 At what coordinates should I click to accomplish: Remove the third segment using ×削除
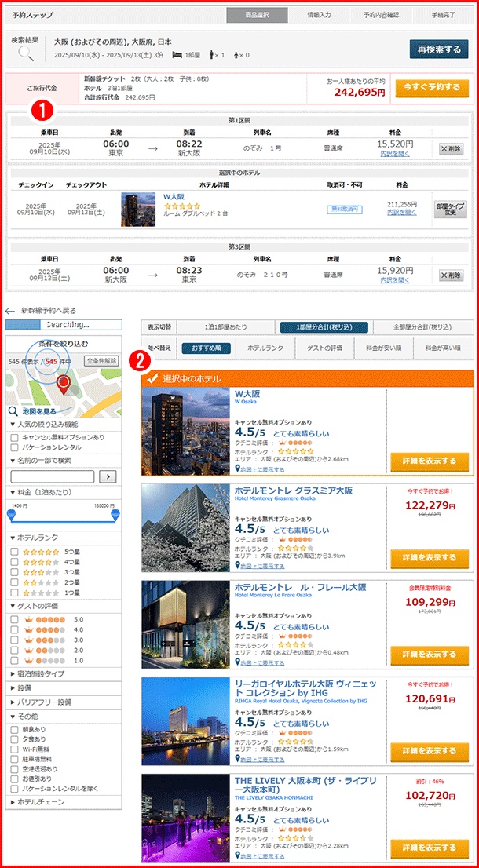451,275
